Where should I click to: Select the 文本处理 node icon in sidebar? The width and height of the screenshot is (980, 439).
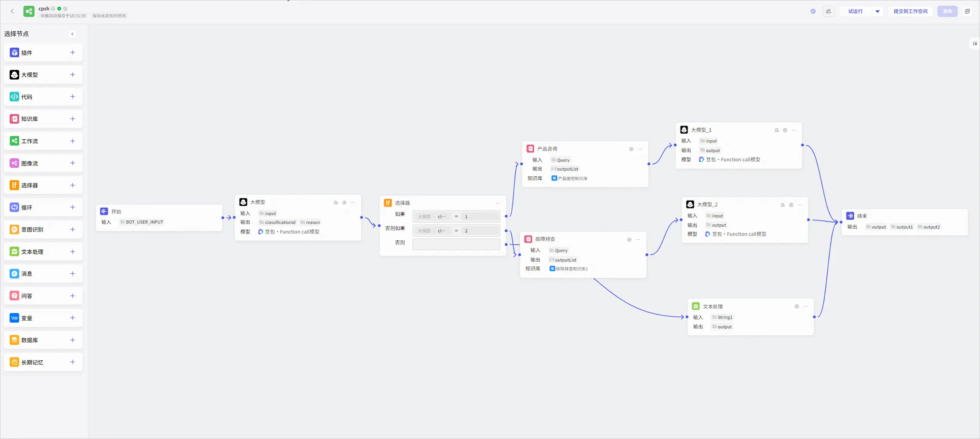(x=14, y=252)
